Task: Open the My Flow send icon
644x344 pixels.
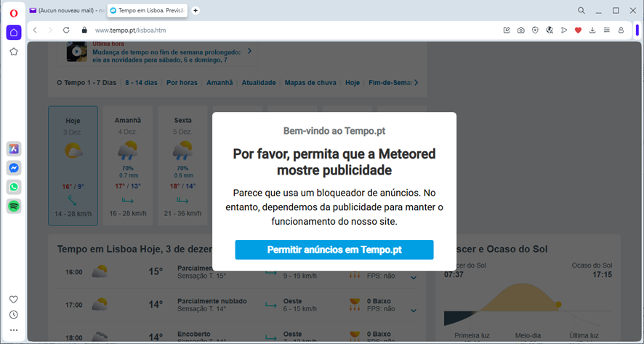Action: click(x=564, y=30)
